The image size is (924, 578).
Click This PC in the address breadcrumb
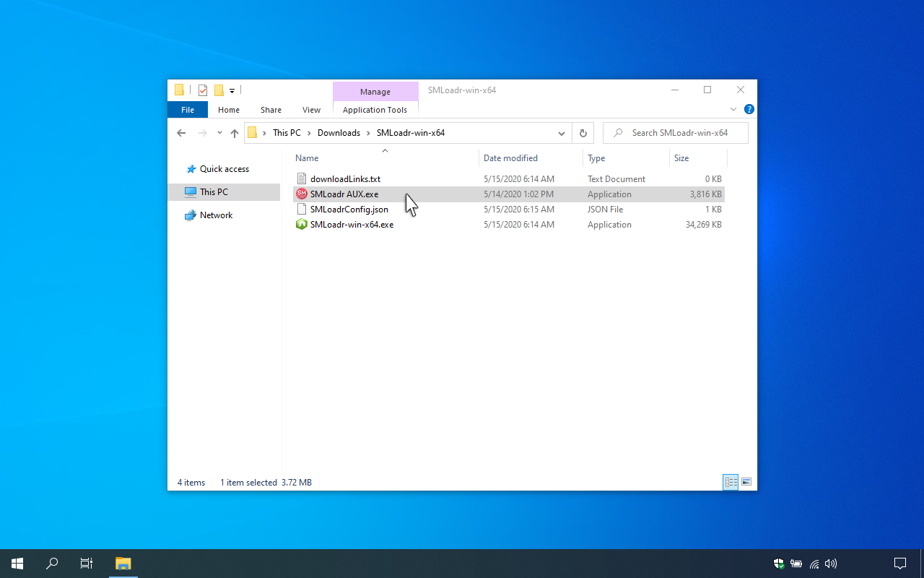(x=287, y=133)
